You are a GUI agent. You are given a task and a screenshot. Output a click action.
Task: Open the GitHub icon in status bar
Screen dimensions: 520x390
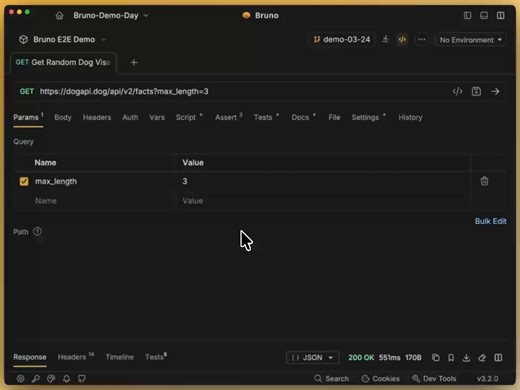[82, 378]
